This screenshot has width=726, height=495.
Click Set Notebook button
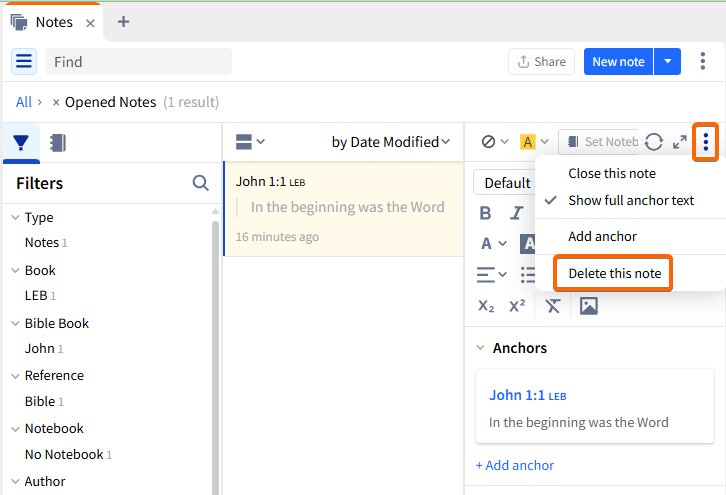[x=599, y=142]
